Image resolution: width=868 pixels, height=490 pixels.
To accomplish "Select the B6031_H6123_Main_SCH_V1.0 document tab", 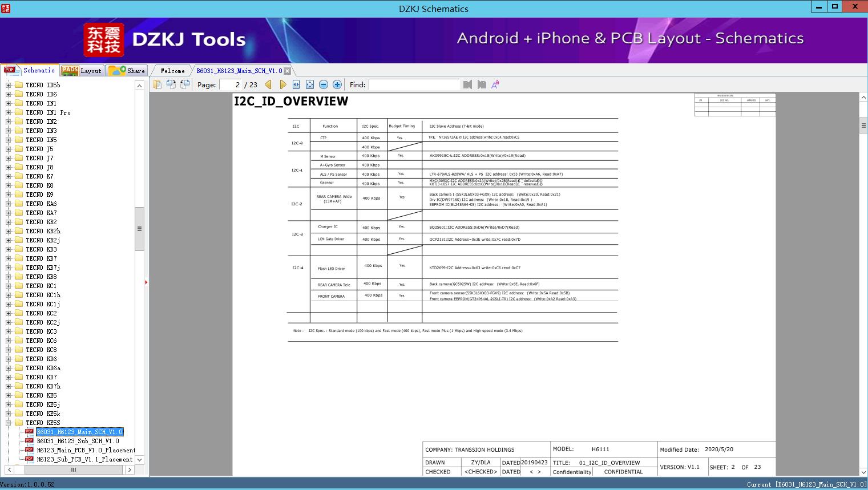I will (239, 71).
